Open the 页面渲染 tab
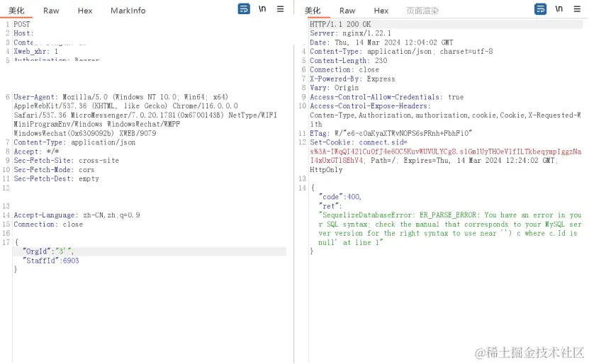589x364 pixels. click(422, 11)
